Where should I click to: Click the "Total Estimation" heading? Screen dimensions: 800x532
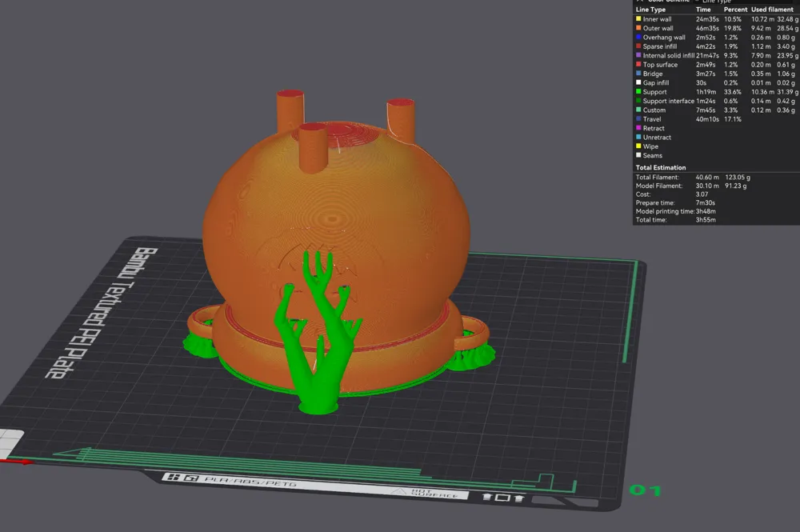click(661, 167)
